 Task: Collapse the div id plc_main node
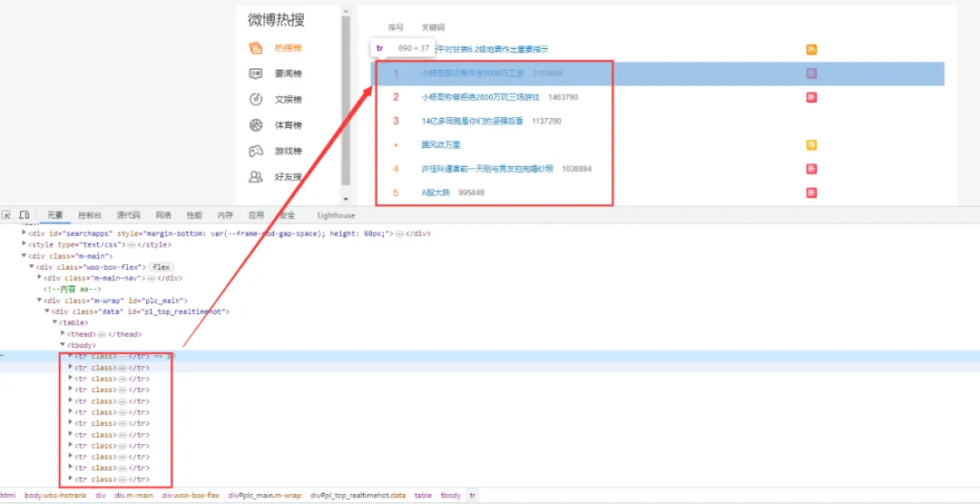40,301
